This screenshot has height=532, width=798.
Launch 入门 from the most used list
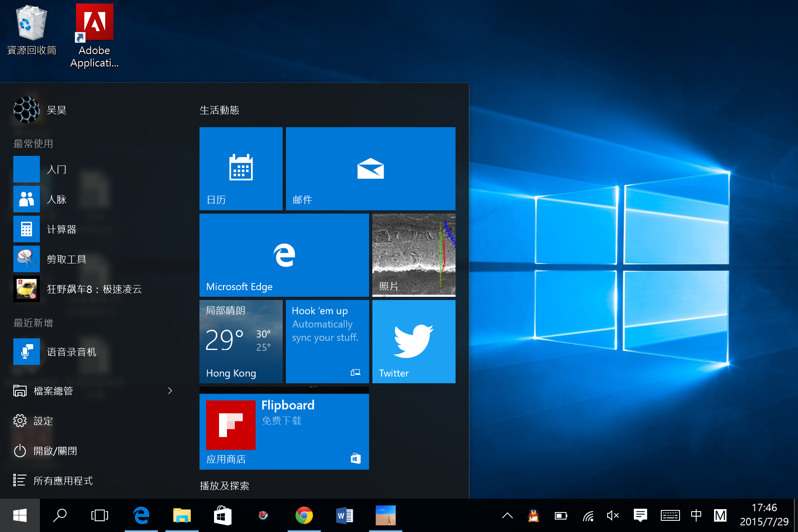(x=96, y=169)
